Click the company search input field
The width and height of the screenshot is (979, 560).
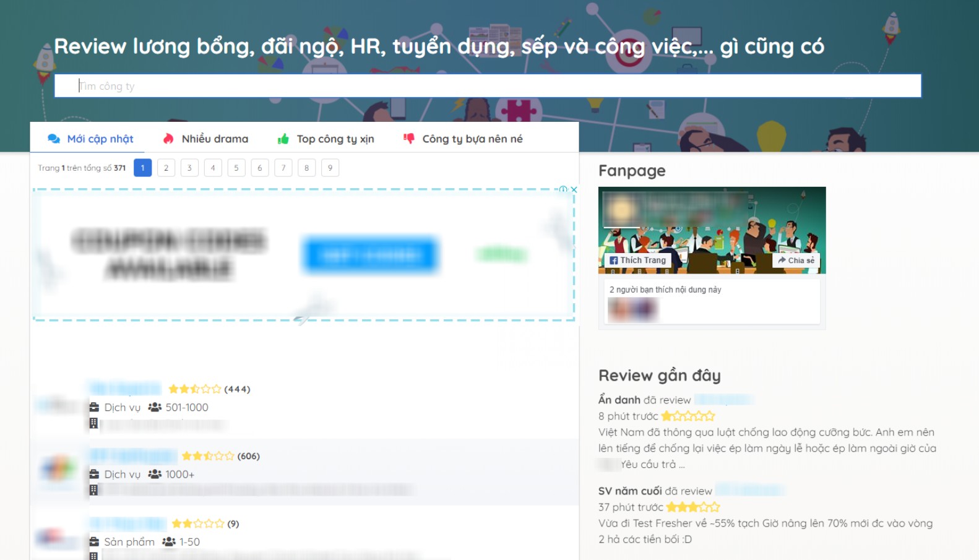pos(488,86)
